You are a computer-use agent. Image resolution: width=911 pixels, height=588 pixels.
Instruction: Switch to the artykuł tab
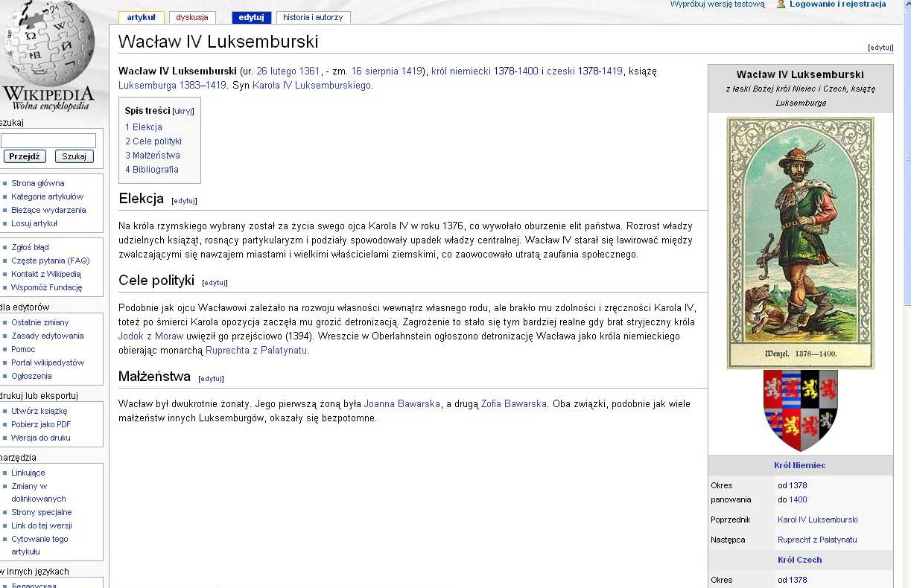pos(142,17)
